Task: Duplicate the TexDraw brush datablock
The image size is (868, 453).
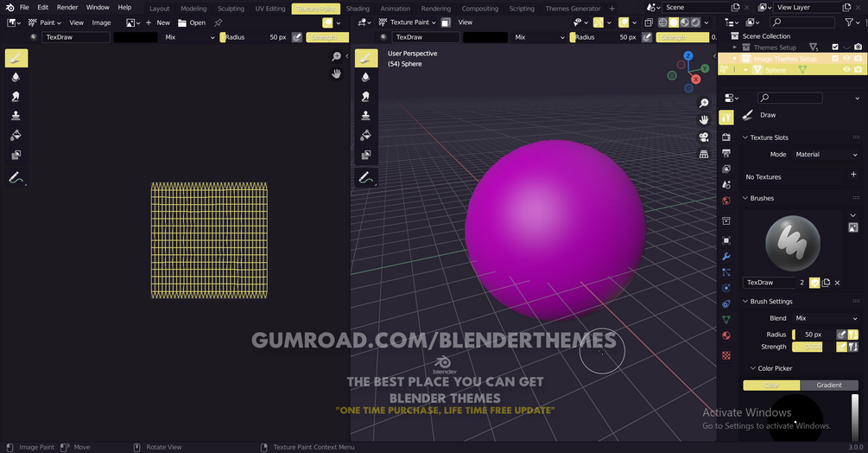Action: point(826,283)
